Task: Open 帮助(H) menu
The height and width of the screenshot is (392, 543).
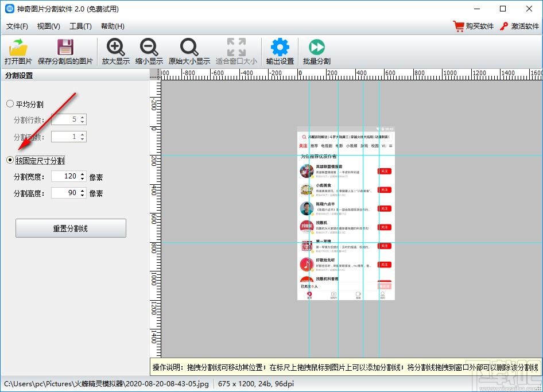Action: [113, 26]
